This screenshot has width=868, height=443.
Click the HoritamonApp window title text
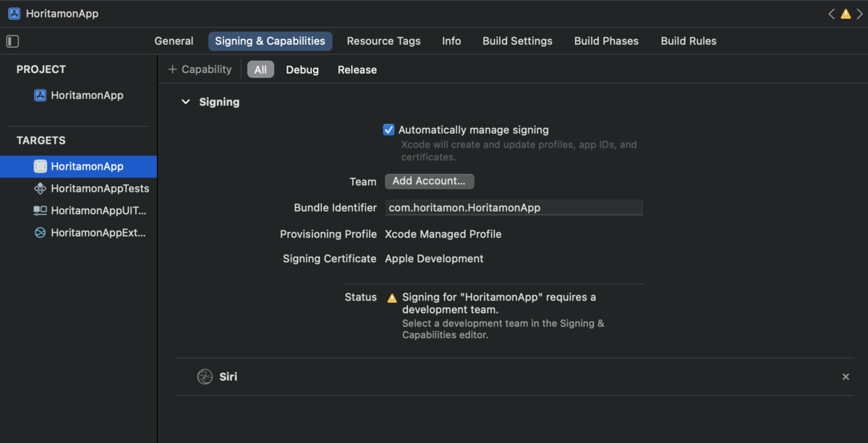(62, 14)
